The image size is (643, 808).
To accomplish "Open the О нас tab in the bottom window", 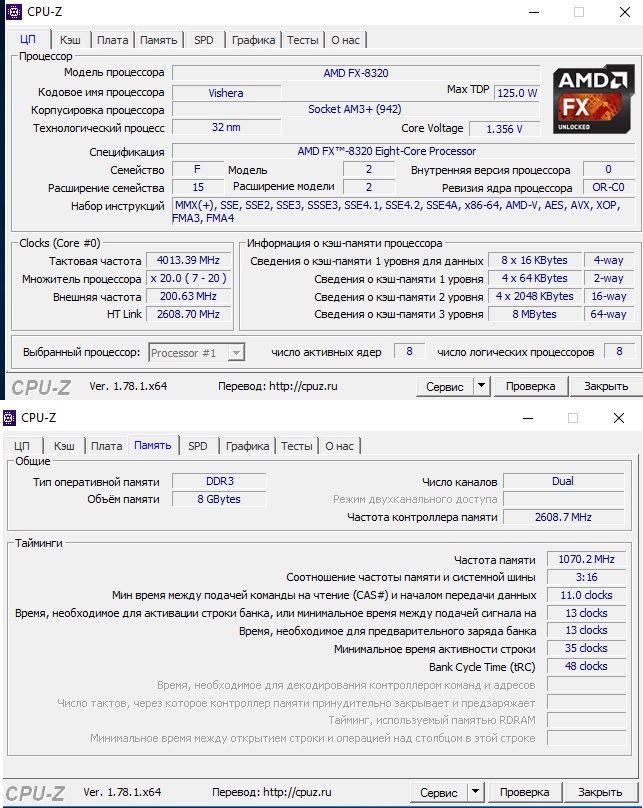I will [x=339, y=446].
